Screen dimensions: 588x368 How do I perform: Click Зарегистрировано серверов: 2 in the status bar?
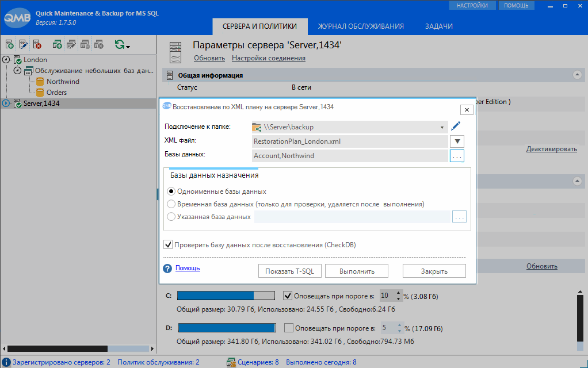coord(62,362)
